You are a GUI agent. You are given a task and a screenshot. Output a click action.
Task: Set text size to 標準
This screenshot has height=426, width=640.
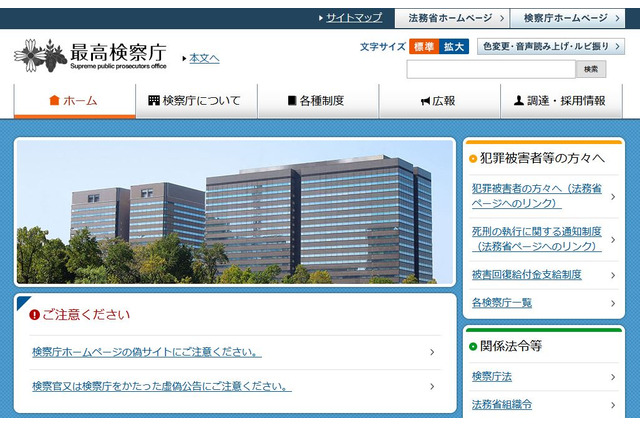[x=424, y=47]
